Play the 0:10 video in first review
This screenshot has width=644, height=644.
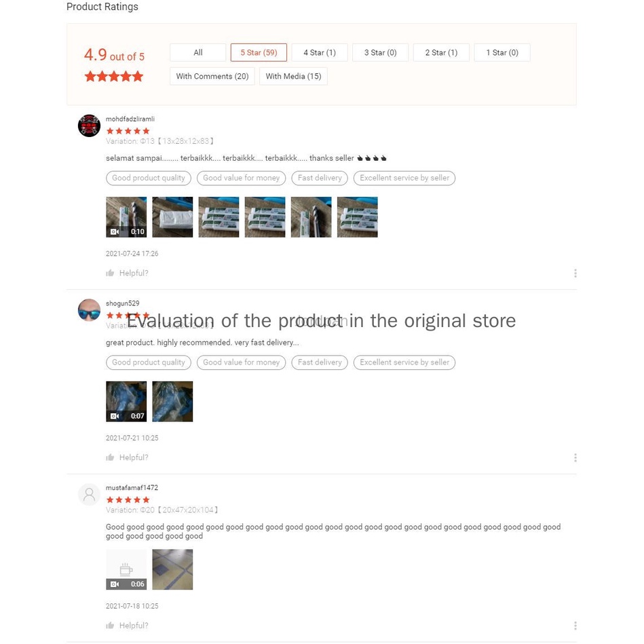126,217
